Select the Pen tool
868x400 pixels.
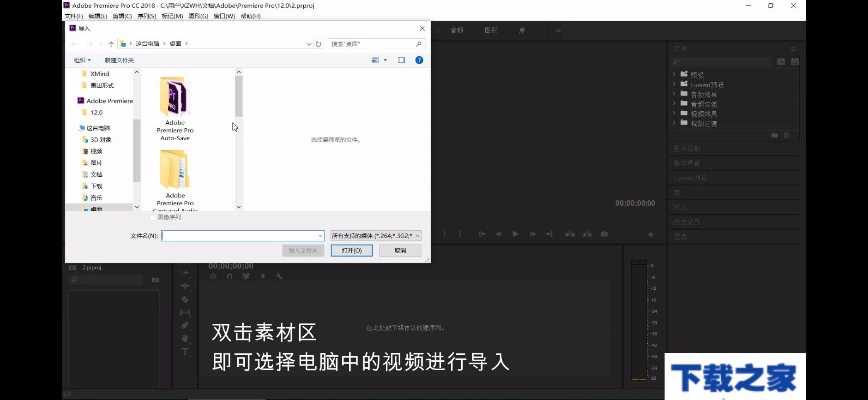[x=185, y=325]
